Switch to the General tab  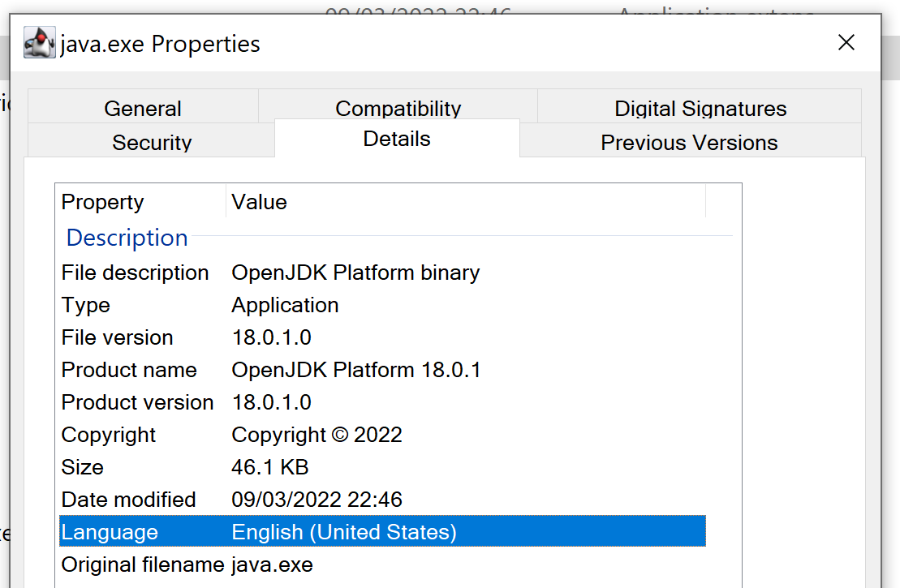click(143, 108)
